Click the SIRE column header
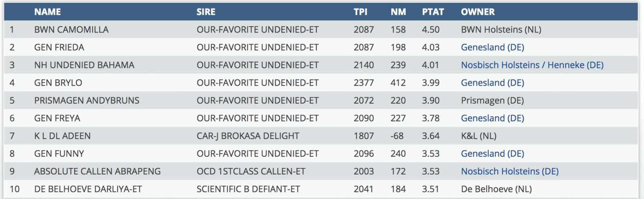The height and width of the screenshot is (199, 644). [x=206, y=12]
